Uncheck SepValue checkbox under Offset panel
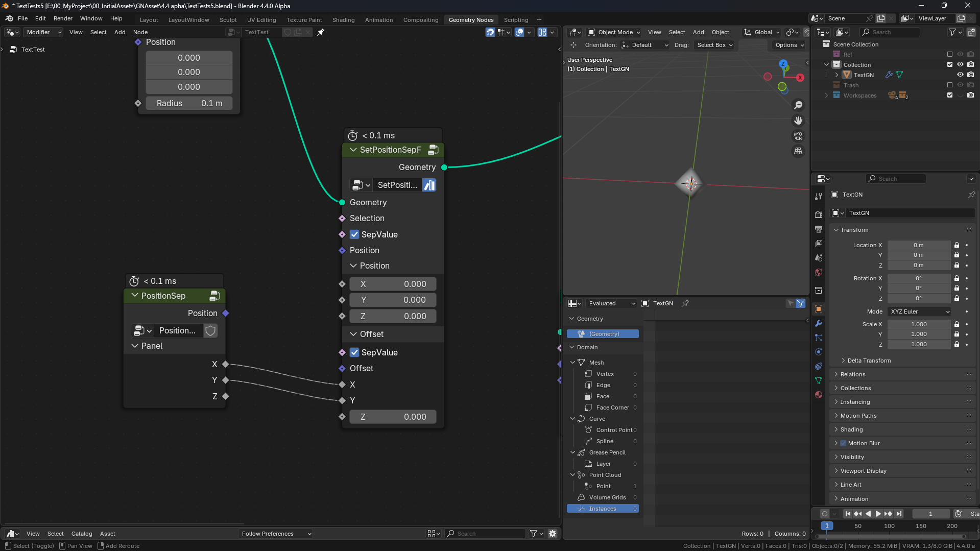Image resolution: width=980 pixels, height=551 pixels. click(x=354, y=352)
